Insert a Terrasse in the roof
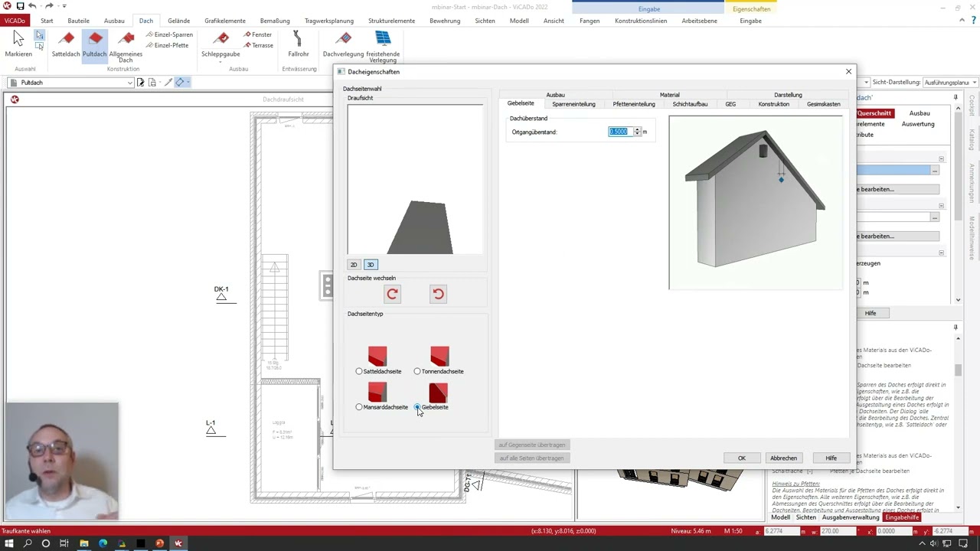Image resolution: width=980 pixels, height=551 pixels. click(258, 45)
